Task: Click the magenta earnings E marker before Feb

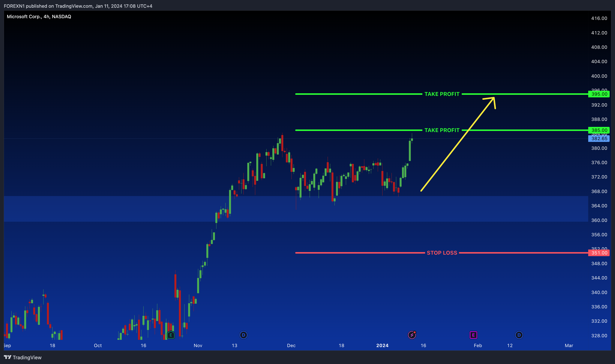Action: click(473, 335)
